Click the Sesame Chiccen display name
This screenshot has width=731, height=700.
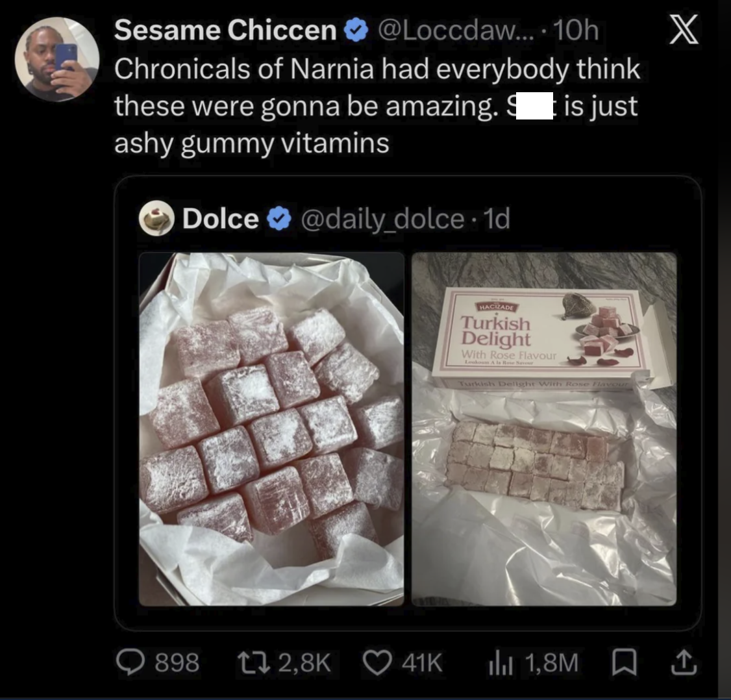pos(225,31)
